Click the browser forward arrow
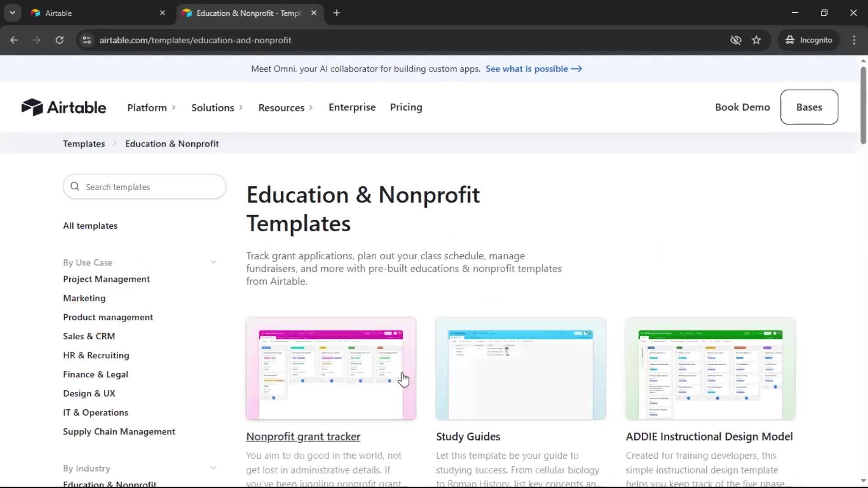This screenshot has width=868, height=488. (x=36, y=40)
